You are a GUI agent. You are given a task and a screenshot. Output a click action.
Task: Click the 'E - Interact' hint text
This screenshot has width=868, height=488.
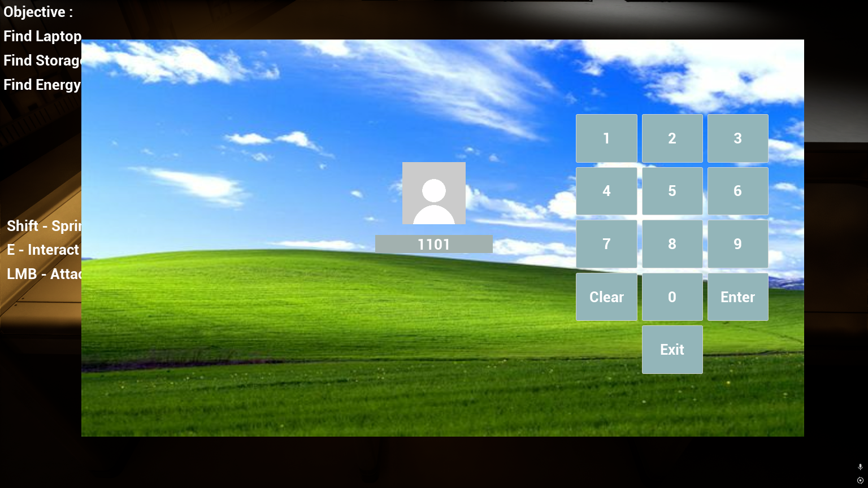click(x=43, y=250)
